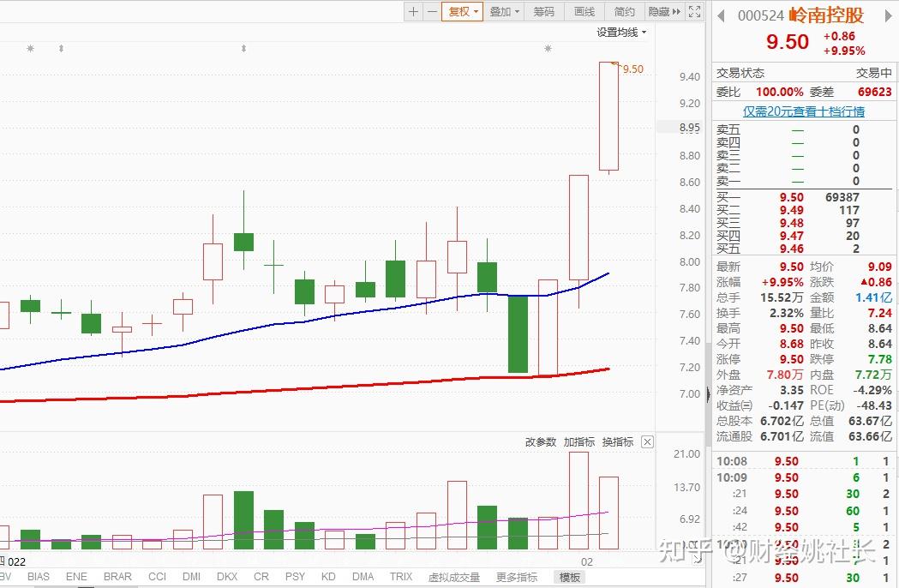The height and width of the screenshot is (588, 899).
Task: Toggle the 筹码 chip distribution view
Action: 544,11
